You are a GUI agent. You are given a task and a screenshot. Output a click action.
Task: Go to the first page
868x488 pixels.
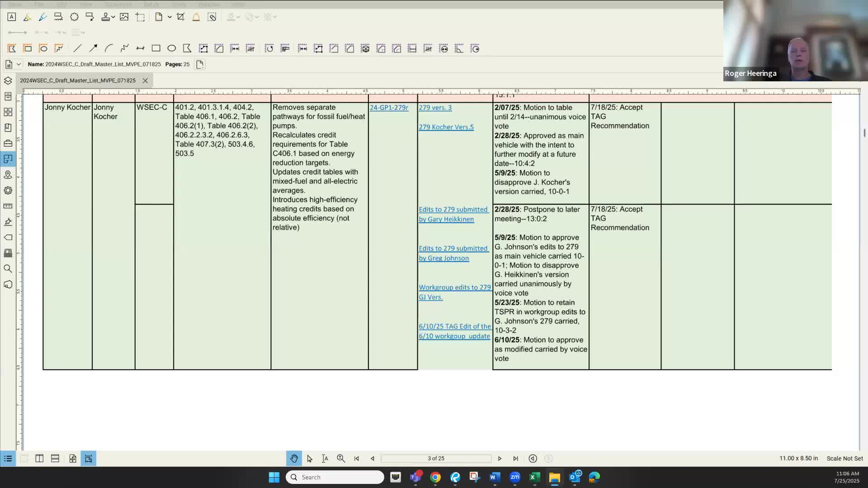(357, 458)
